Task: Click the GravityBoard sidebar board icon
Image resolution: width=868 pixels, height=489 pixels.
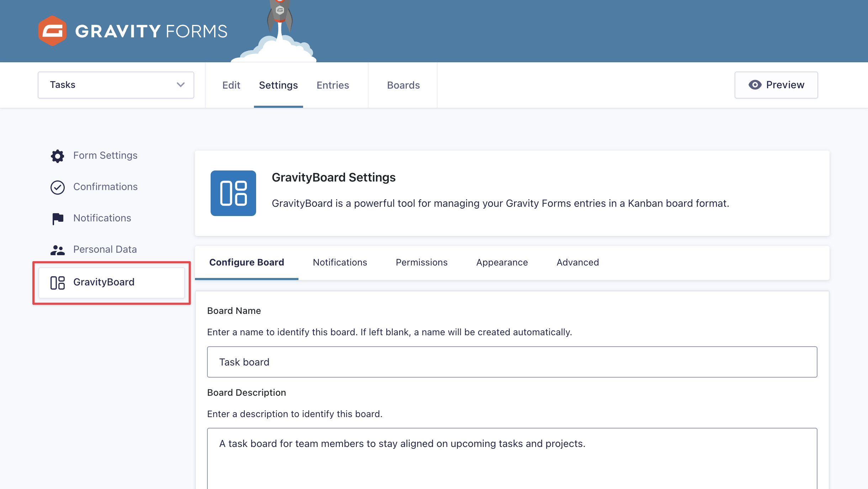Action: pos(57,283)
